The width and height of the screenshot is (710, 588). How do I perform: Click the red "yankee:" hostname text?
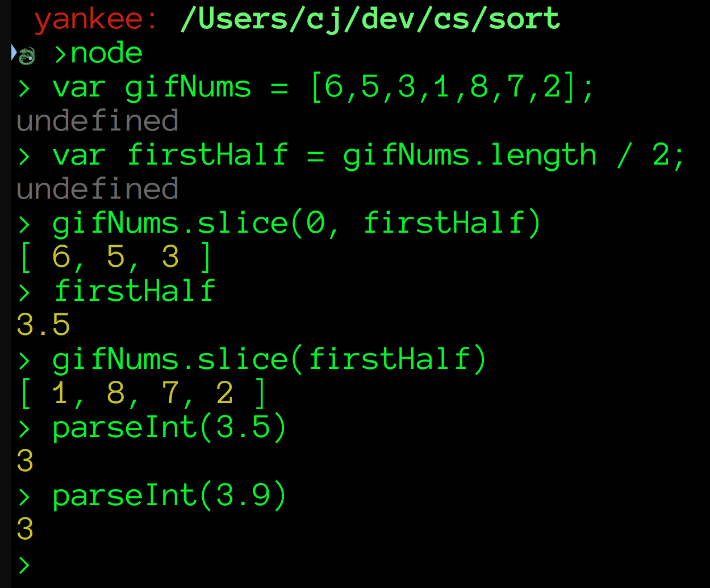96,19
